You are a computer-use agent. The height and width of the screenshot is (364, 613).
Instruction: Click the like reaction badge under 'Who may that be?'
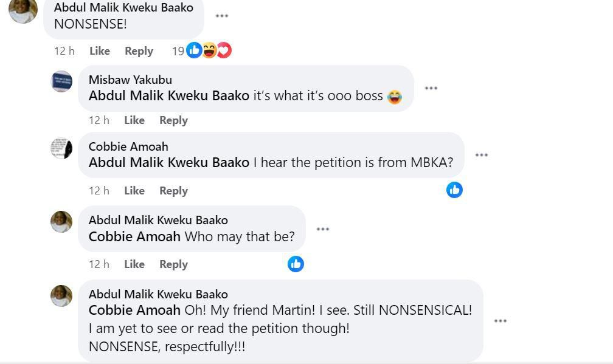pyautogui.click(x=296, y=264)
